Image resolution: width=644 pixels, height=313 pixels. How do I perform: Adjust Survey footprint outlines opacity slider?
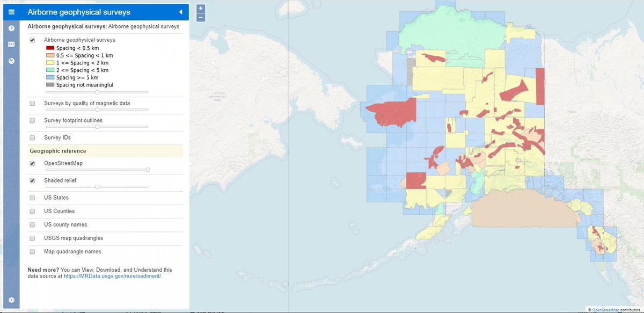pos(97,127)
